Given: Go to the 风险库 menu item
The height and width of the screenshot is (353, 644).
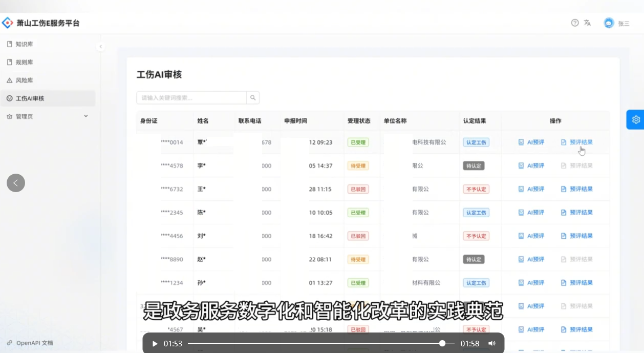Looking at the screenshot, I should (x=25, y=80).
